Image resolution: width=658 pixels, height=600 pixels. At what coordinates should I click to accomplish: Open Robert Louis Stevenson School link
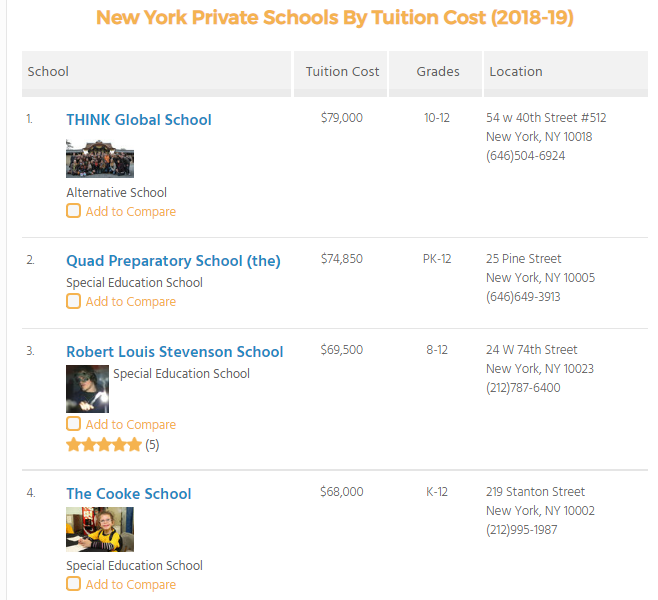(175, 352)
